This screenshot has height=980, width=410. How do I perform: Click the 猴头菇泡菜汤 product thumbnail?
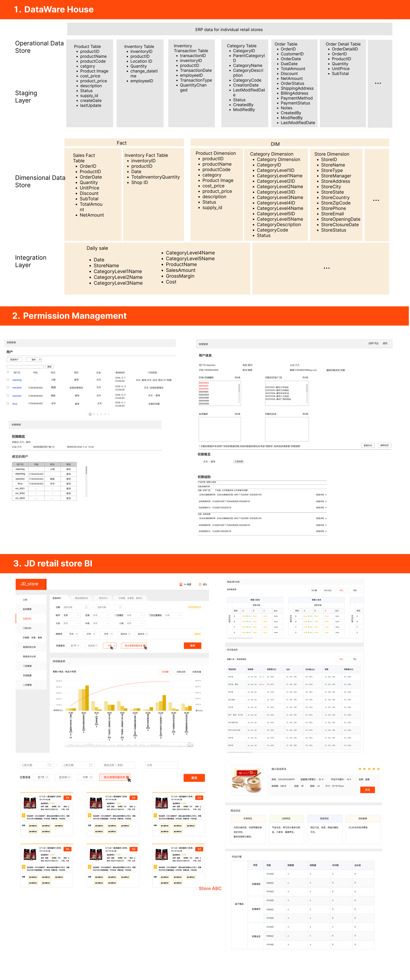pos(247,780)
